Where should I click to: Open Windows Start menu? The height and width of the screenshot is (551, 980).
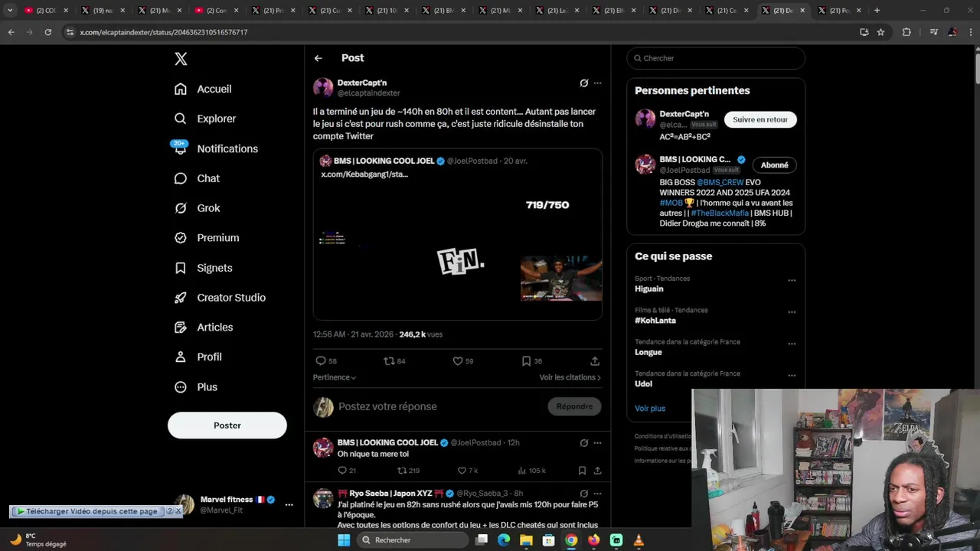(344, 540)
